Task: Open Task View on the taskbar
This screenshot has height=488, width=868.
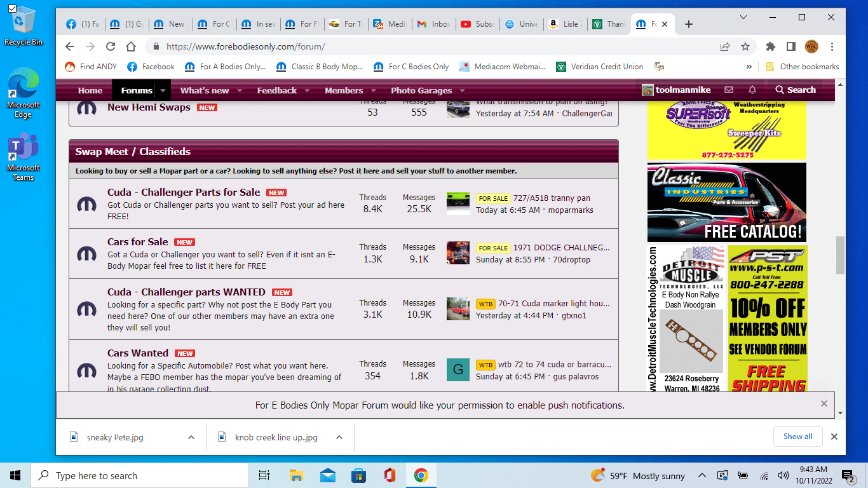Action: pyautogui.click(x=264, y=475)
